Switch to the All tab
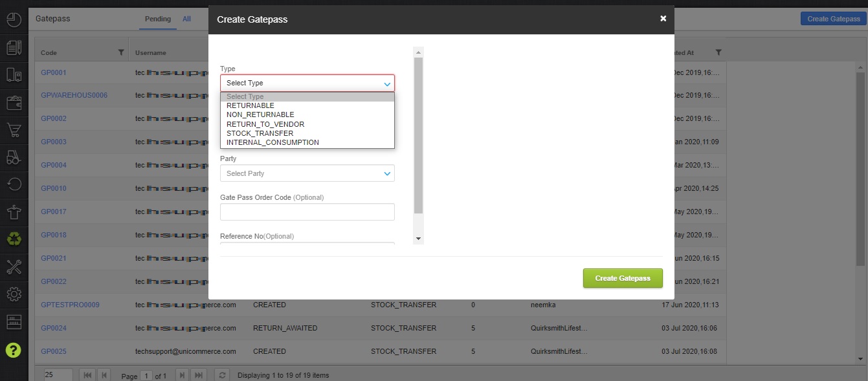This screenshot has width=868, height=381. [x=186, y=19]
